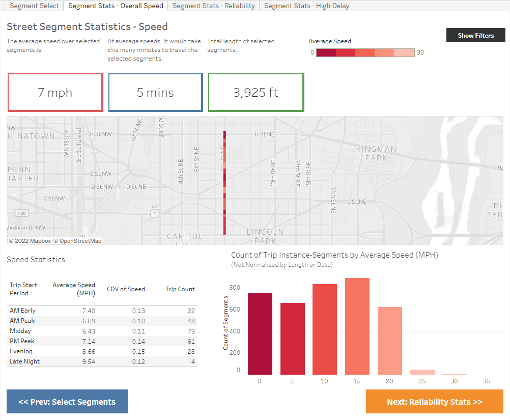
Task: Click the Average Speed color legend ramp
Action: (365, 52)
